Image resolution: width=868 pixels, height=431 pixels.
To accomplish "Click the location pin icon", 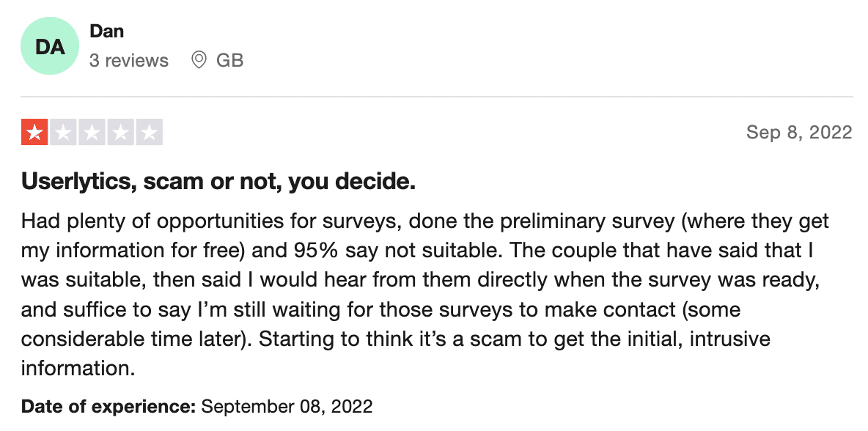I will point(198,60).
